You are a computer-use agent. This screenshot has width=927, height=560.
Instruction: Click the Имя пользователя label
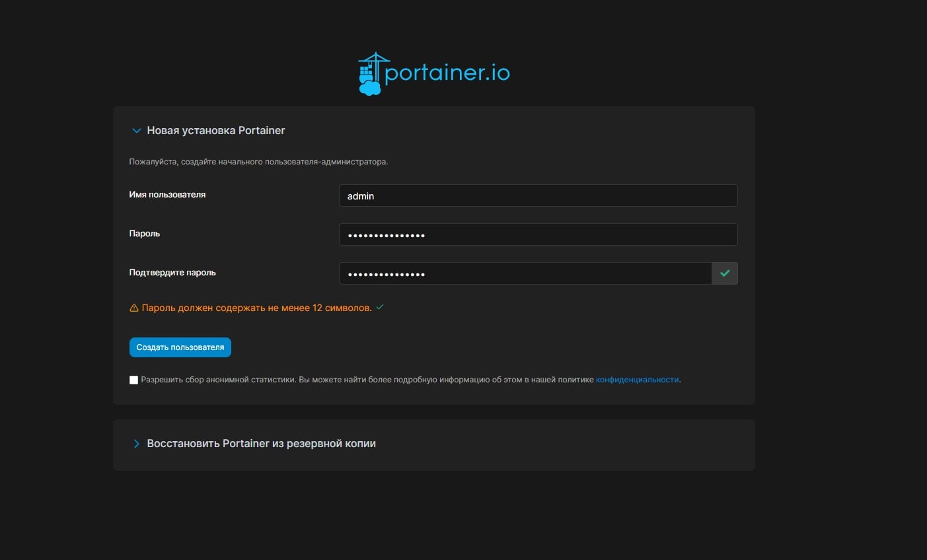point(167,195)
